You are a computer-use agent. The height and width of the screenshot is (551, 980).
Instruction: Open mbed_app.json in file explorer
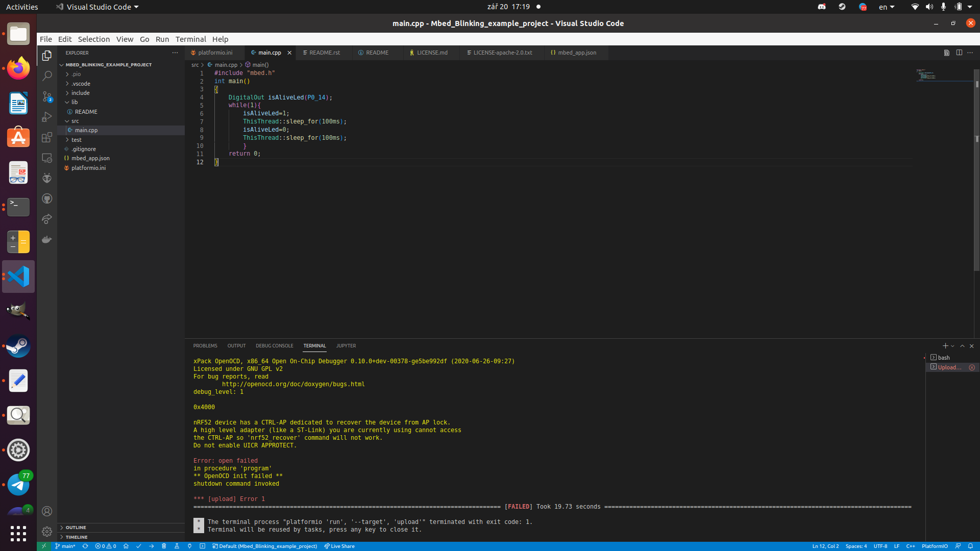pos(121,159)
